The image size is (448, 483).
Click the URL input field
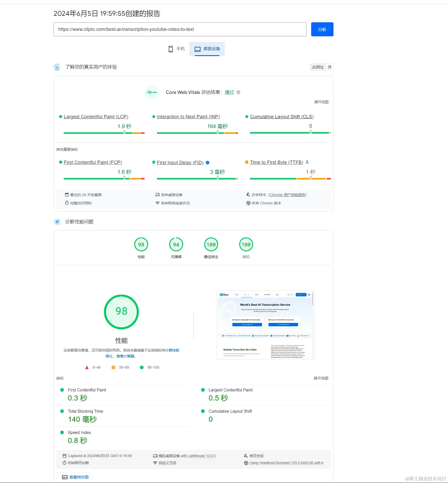180,29
